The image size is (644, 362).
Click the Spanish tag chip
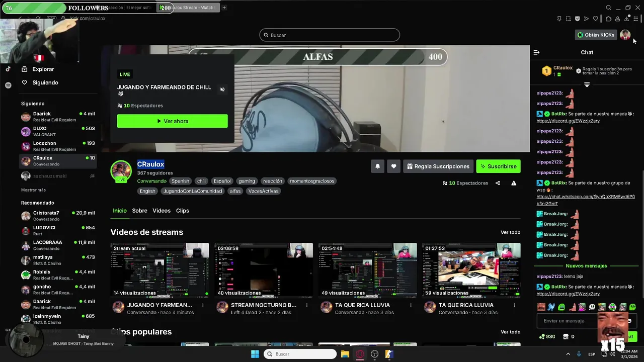(x=180, y=181)
